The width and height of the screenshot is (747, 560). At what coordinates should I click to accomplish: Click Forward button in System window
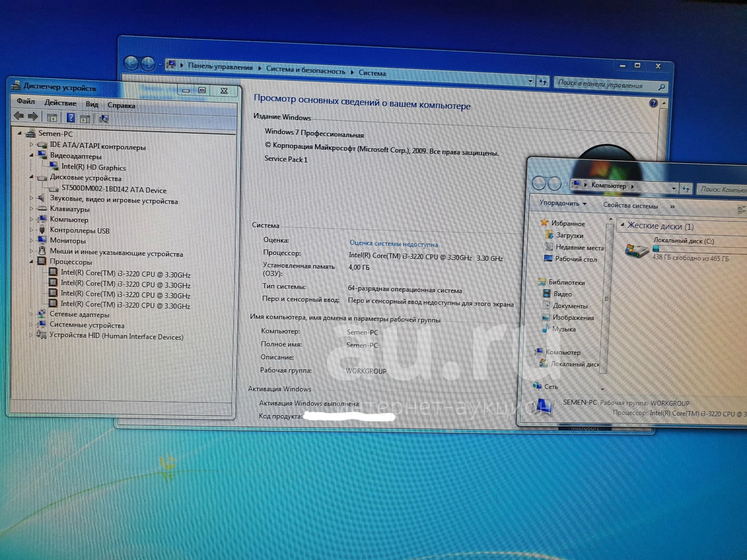pos(148,64)
